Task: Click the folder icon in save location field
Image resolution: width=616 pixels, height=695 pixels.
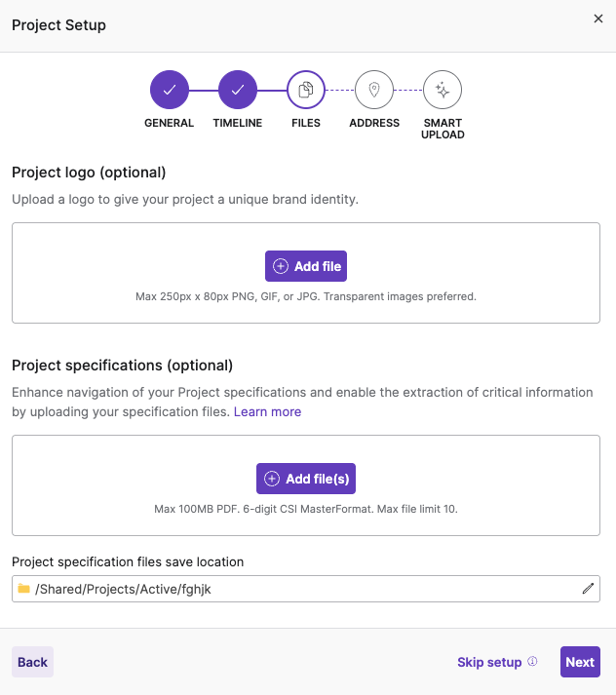Action: [x=24, y=589]
